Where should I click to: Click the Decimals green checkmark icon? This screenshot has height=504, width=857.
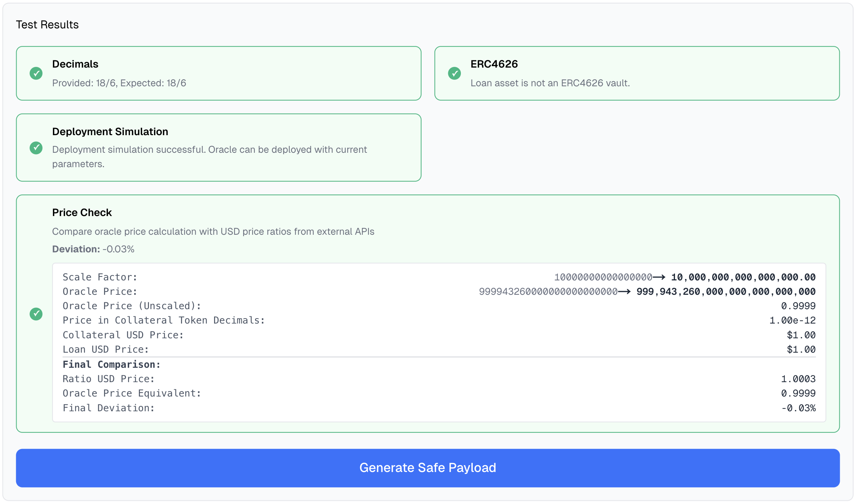pos(36,73)
